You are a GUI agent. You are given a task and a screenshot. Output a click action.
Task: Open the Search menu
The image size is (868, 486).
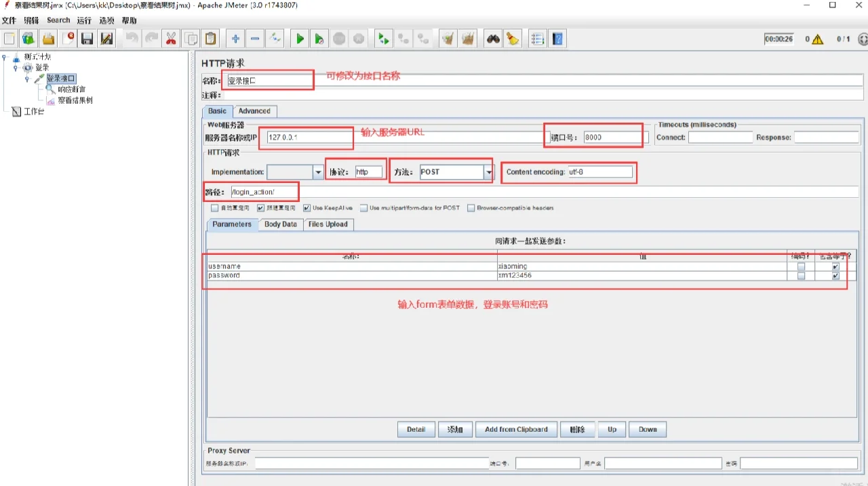(58, 20)
